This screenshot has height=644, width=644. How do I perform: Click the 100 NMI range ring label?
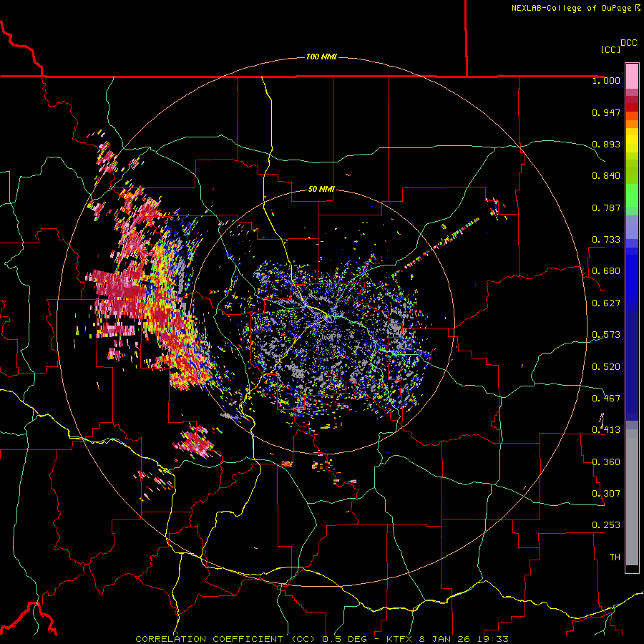click(x=321, y=57)
